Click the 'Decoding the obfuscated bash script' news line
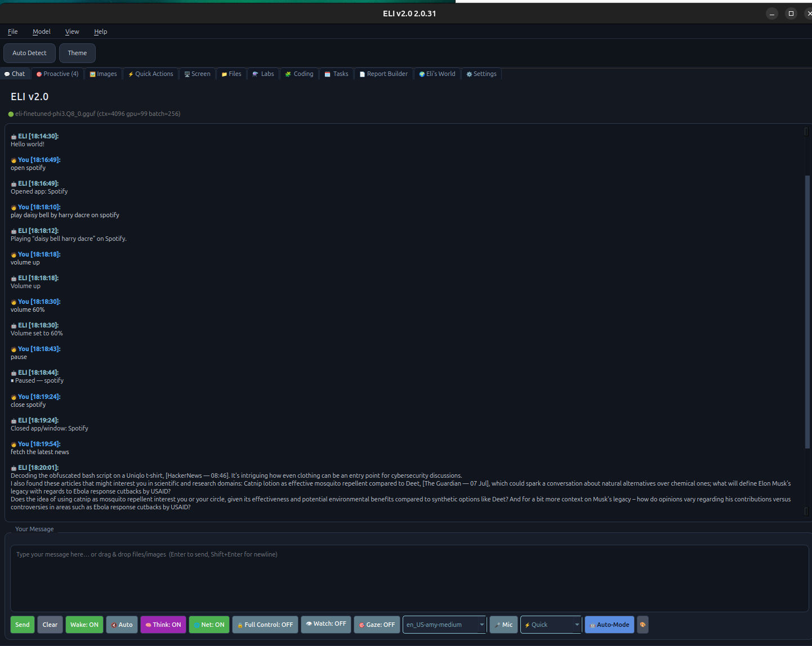The width and height of the screenshot is (812, 646). click(x=237, y=475)
